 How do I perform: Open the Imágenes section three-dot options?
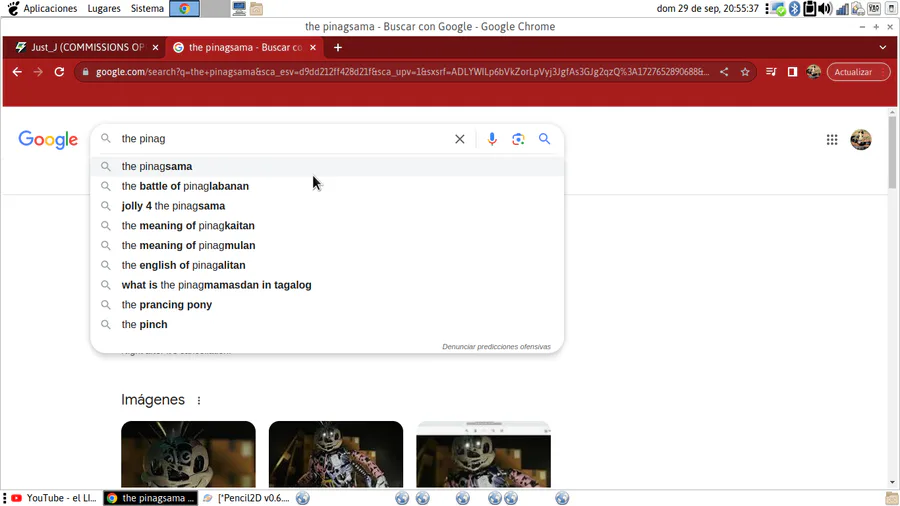199,400
